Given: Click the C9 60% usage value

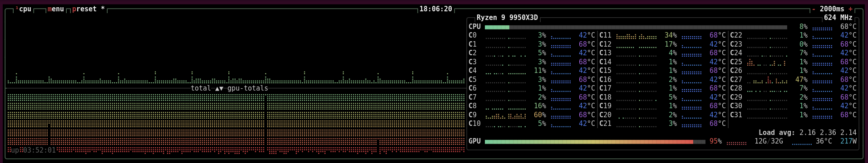Looking at the screenshot, I should point(540,115).
